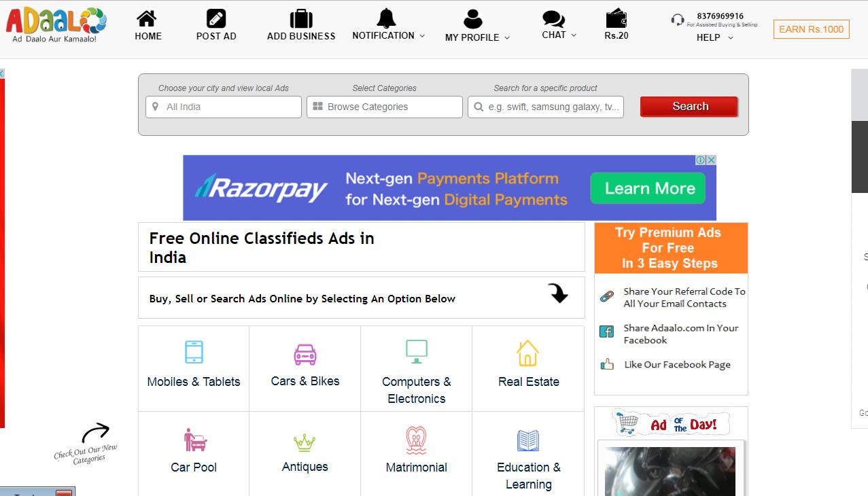Image resolution: width=868 pixels, height=496 pixels.
Task: Click the Chat speech bubbles icon
Action: click(553, 19)
